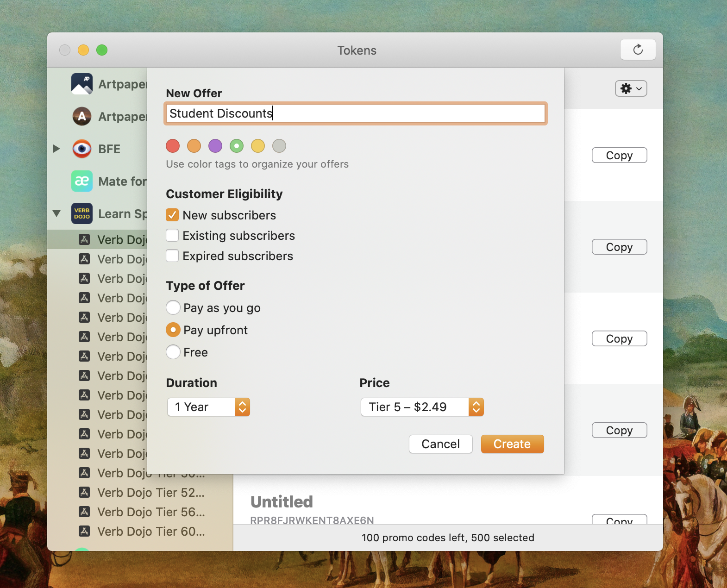The image size is (727, 588).
Task: Select the Mate app icon in sidebar
Action: point(82,181)
